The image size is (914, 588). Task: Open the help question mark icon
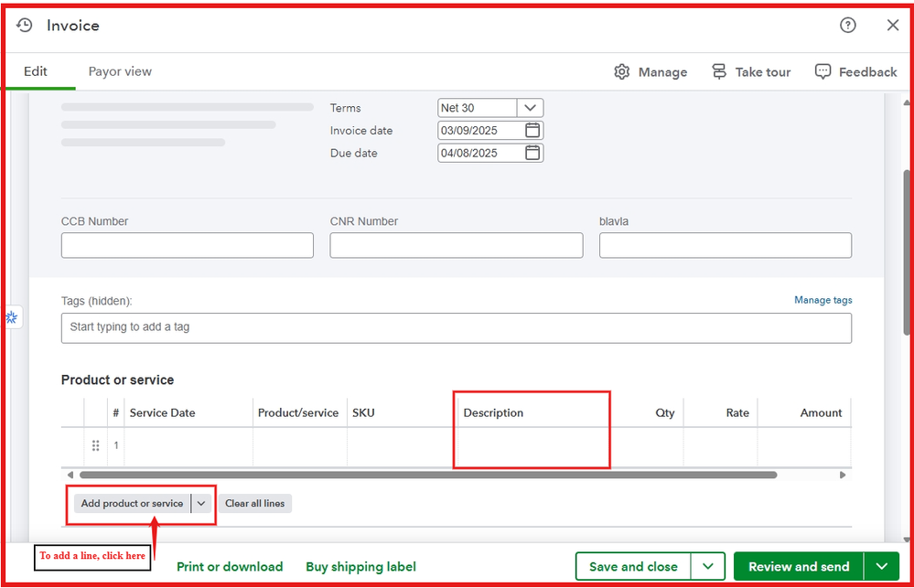tap(847, 25)
